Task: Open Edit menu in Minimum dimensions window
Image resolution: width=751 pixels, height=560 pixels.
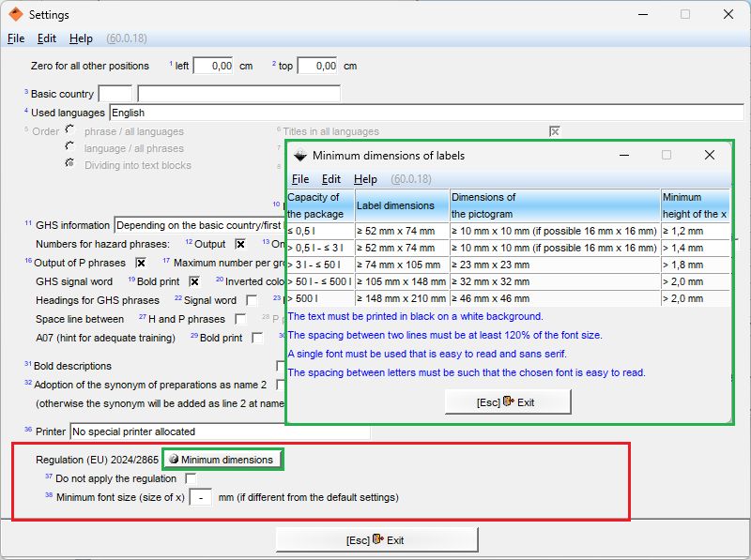Action: pyautogui.click(x=331, y=179)
